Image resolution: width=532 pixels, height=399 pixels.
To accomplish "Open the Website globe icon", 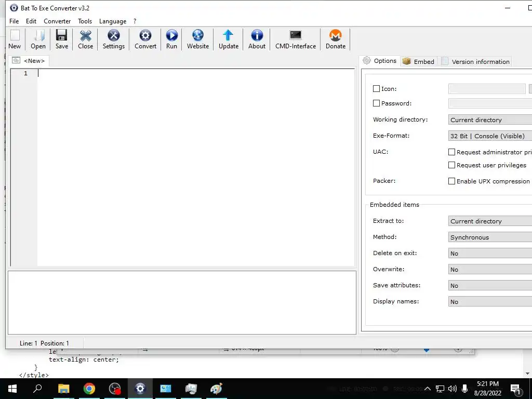I will click(198, 39).
